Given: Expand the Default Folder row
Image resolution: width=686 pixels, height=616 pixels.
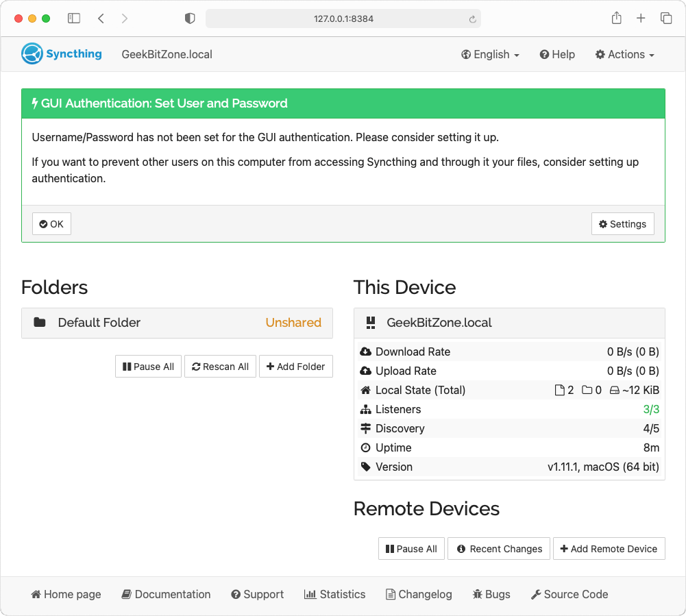Looking at the screenshot, I should [177, 323].
